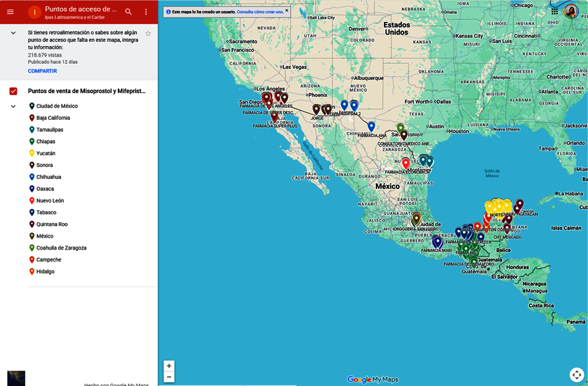Open the hamburger menu in the header

(x=10, y=12)
